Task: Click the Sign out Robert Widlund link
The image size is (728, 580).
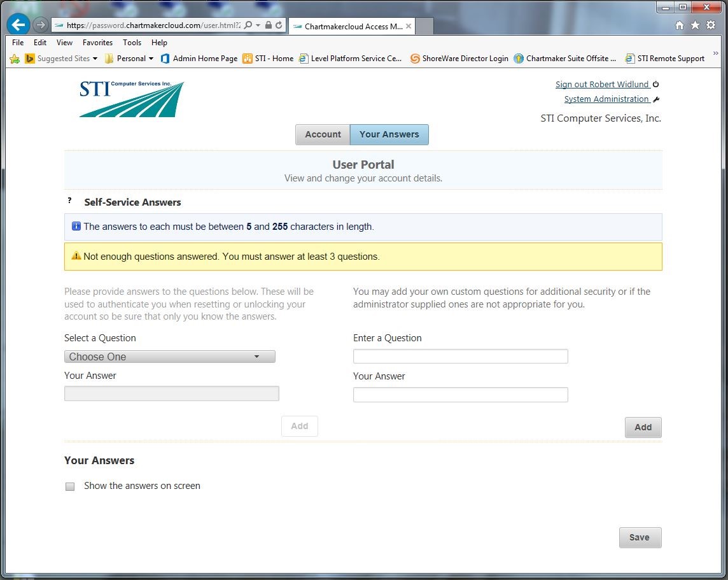Action: pyautogui.click(x=602, y=84)
